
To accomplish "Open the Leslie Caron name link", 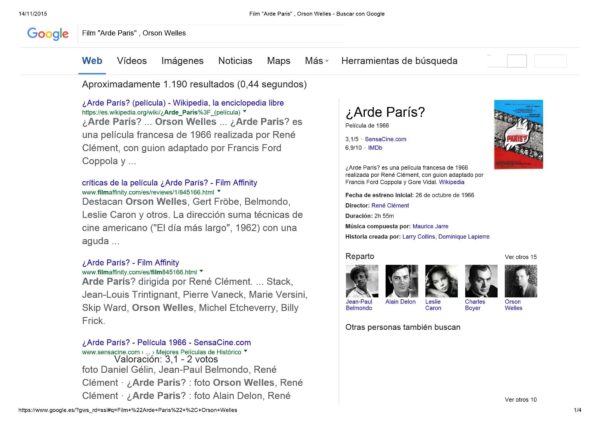I will pyautogui.click(x=433, y=305).
